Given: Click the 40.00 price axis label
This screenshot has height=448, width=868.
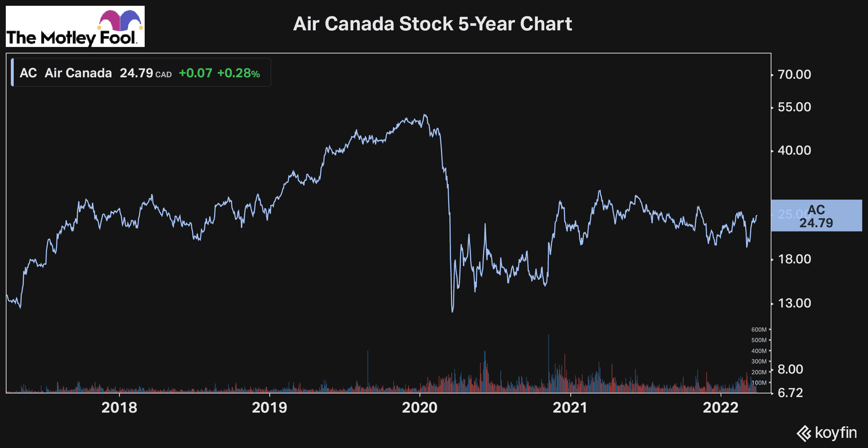Looking at the screenshot, I should coord(794,150).
